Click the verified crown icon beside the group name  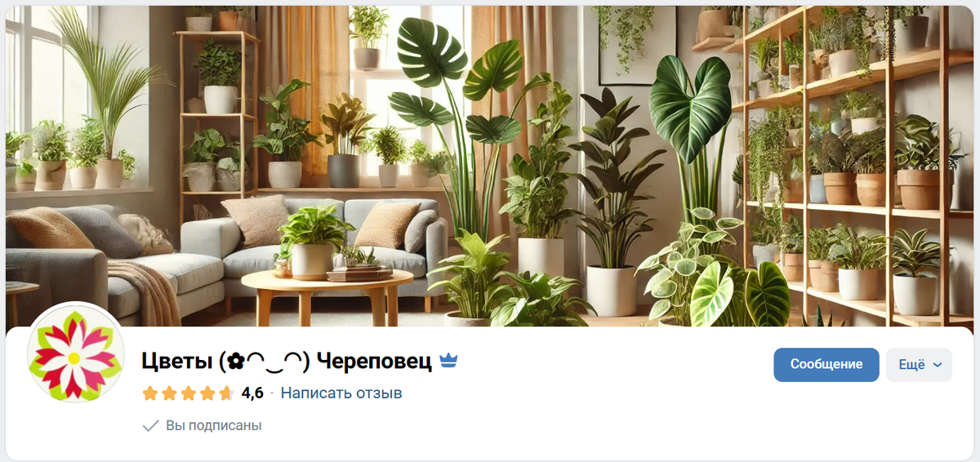pos(448,361)
